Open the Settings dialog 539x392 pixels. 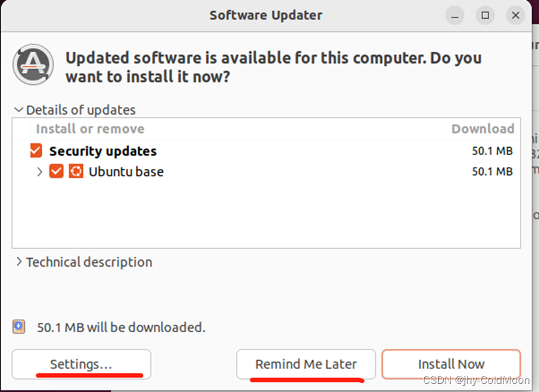(80, 364)
